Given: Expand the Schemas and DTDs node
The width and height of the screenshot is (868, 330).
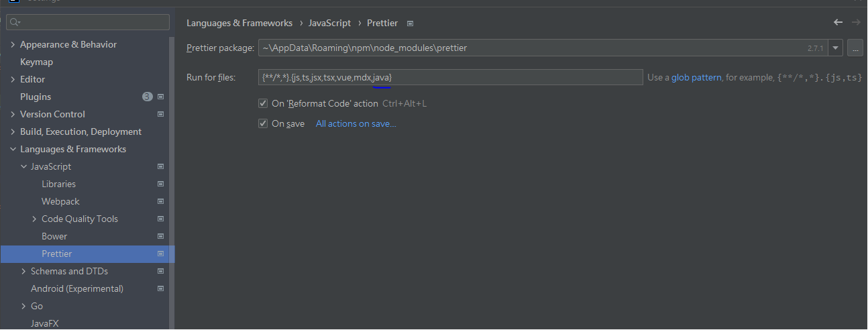Looking at the screenshot, I should click(23, 271).
